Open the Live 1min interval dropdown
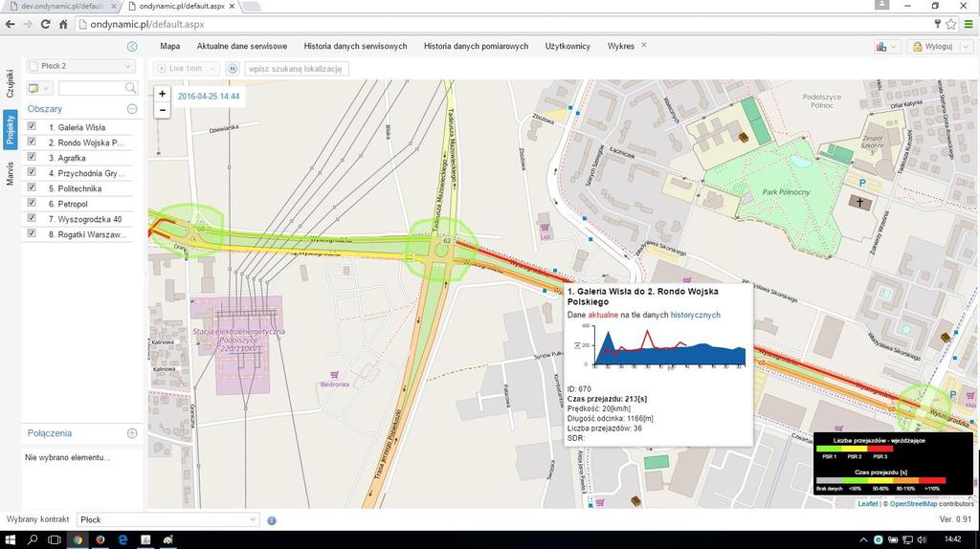The image size is (980, 549). pyautogui.click(x=212, y=69)
